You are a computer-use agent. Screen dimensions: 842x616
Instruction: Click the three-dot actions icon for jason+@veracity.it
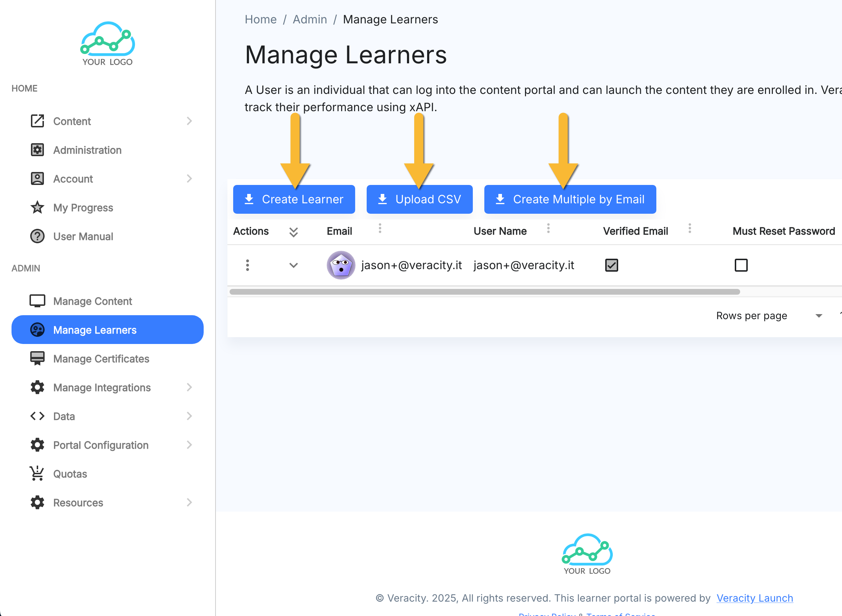247,265
